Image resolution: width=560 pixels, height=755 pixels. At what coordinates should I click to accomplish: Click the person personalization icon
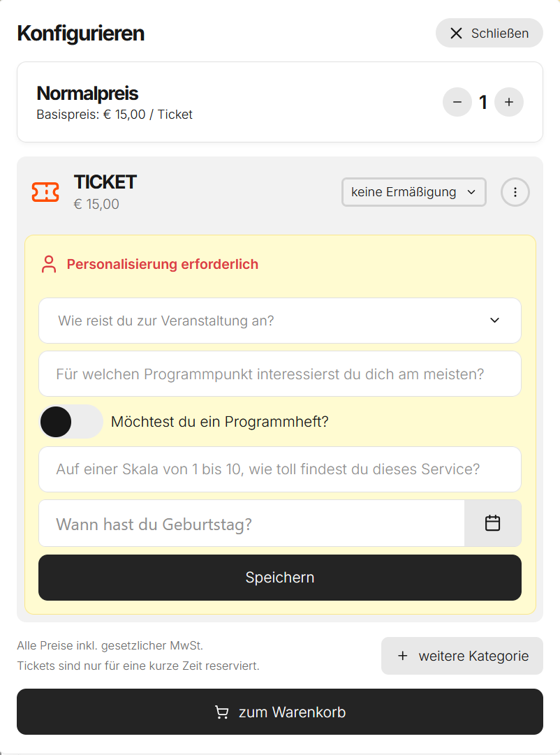click(x=49, y=265)
